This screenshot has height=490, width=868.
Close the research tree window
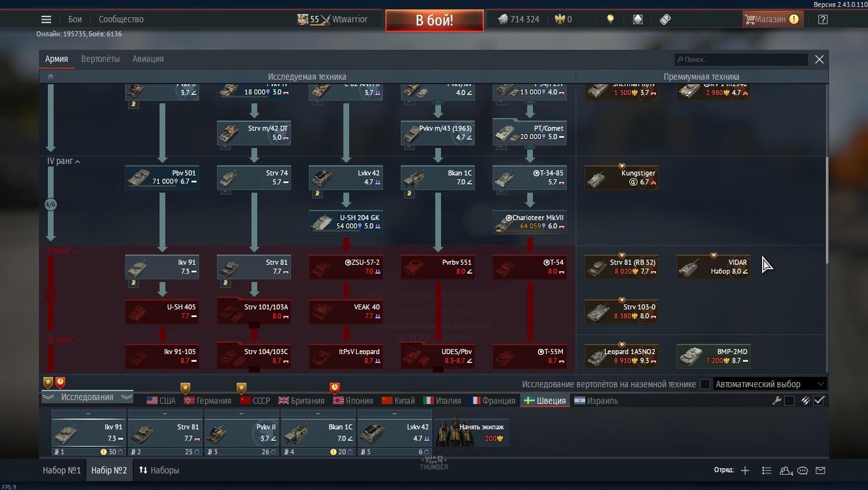coord(819,59)
